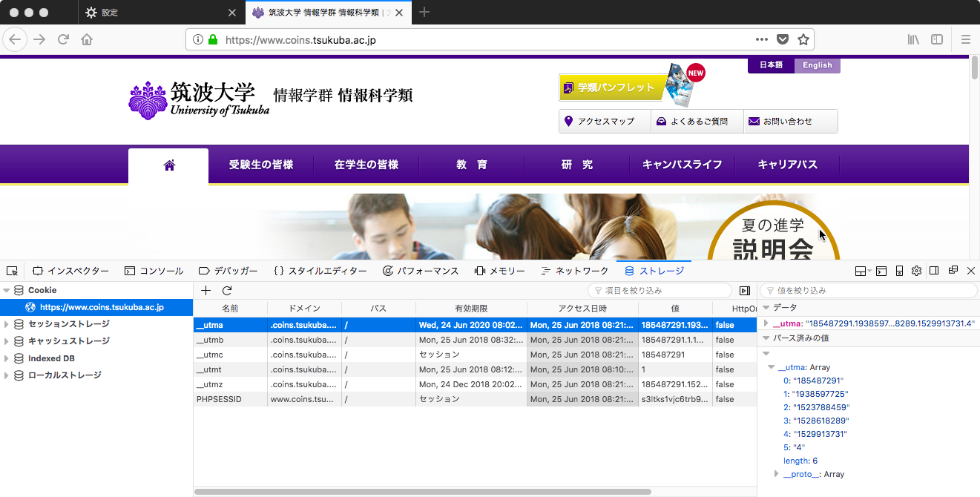Viewport: 980px width, 497px height.
Task: Click the browser back arrow button
Action: (15, 39)
